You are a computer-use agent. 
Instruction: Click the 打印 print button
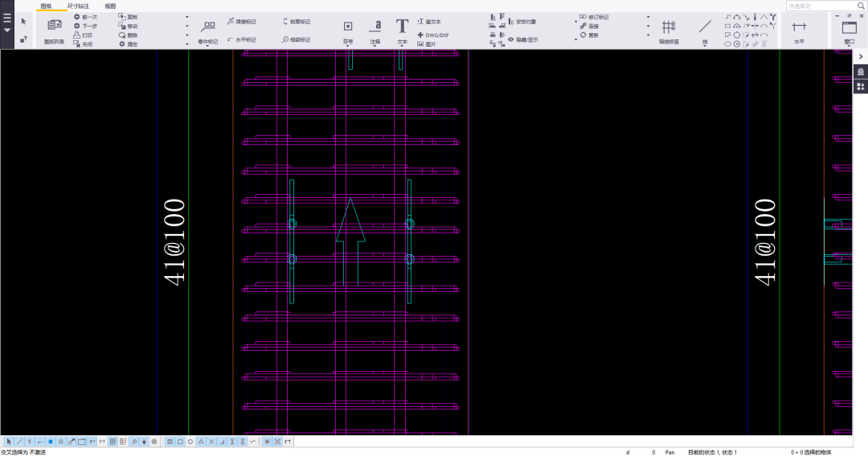click(83, 35)
